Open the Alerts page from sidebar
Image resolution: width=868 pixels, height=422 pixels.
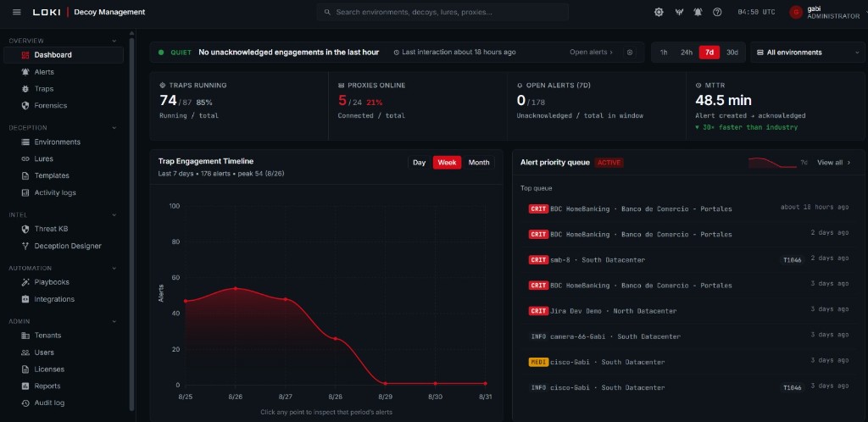tap(63, 72)
